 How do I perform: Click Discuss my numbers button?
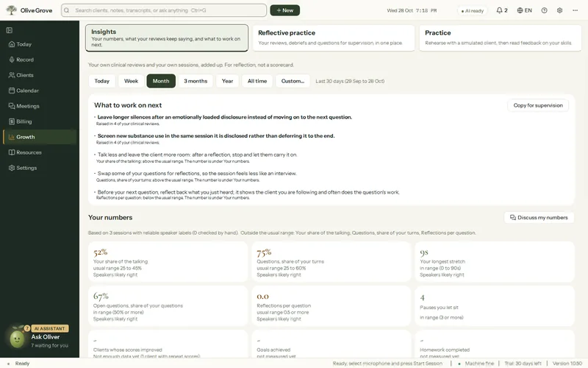539,217
